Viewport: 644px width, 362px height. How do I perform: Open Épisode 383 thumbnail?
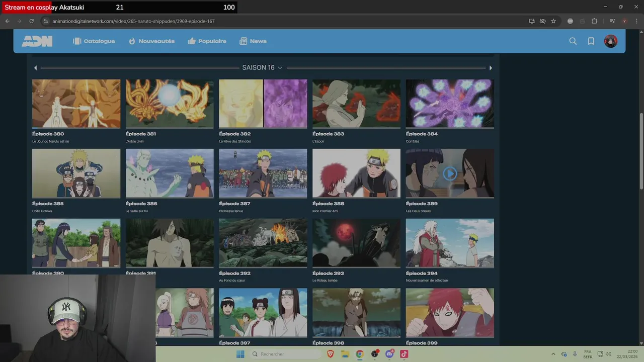click(x=356, y=104)
